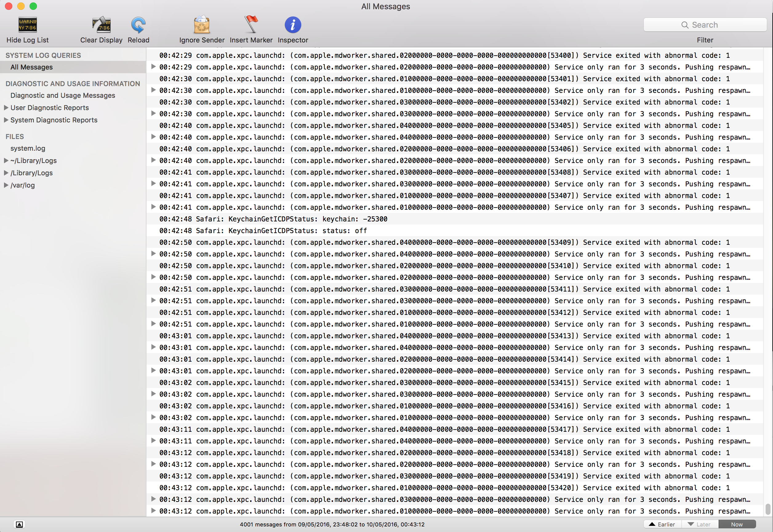Viewport: 773px width, 532px height.
Task: Click the search magnifier icon
Action: point(685,25)
